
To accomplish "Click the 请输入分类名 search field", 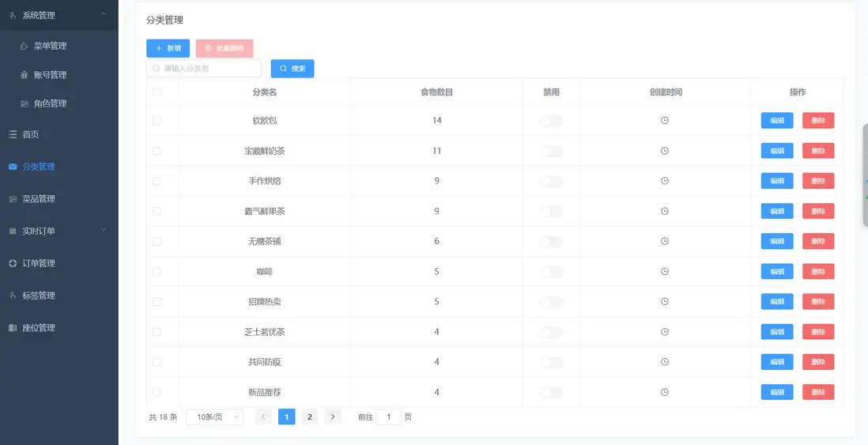I will pos(204,69).
